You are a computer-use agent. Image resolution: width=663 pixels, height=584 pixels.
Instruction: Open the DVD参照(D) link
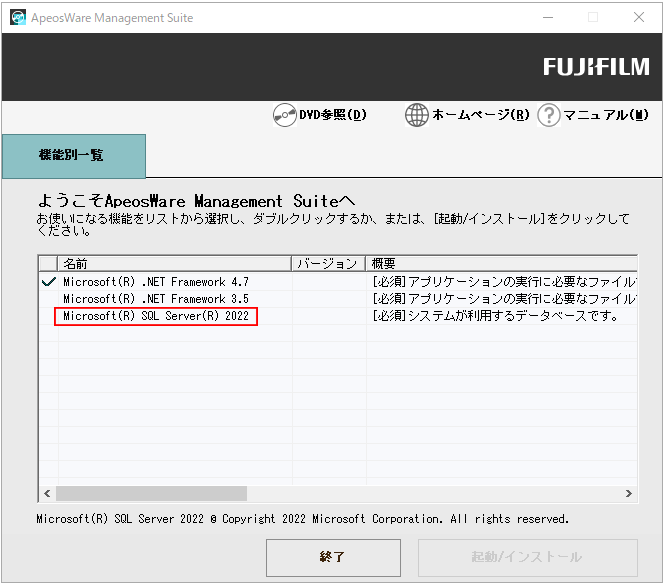click(333, 115)
